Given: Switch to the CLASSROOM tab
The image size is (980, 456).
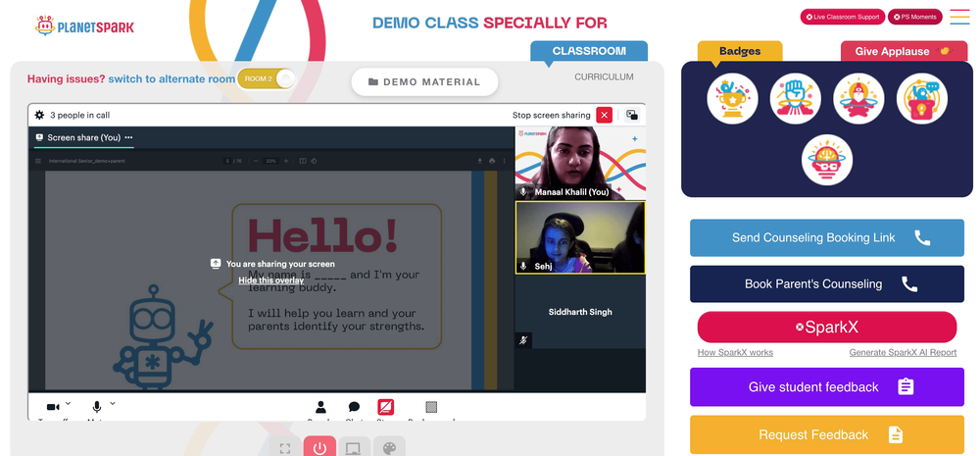Looking at the screenshot, I should tap(589, 51).
